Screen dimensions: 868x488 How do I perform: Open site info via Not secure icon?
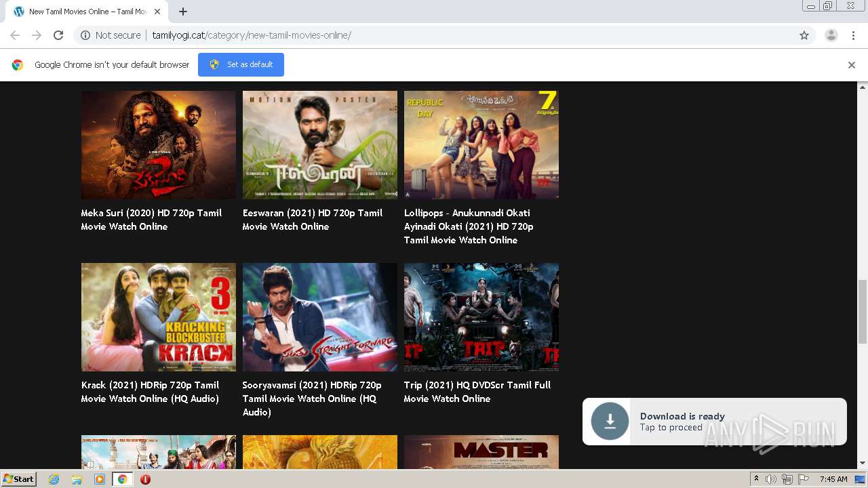pyautogui.click(x=85, y=35)
